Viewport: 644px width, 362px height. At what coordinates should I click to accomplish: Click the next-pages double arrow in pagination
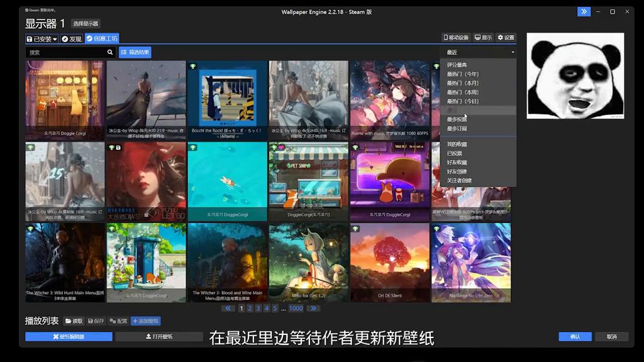[x=313, y=308]
